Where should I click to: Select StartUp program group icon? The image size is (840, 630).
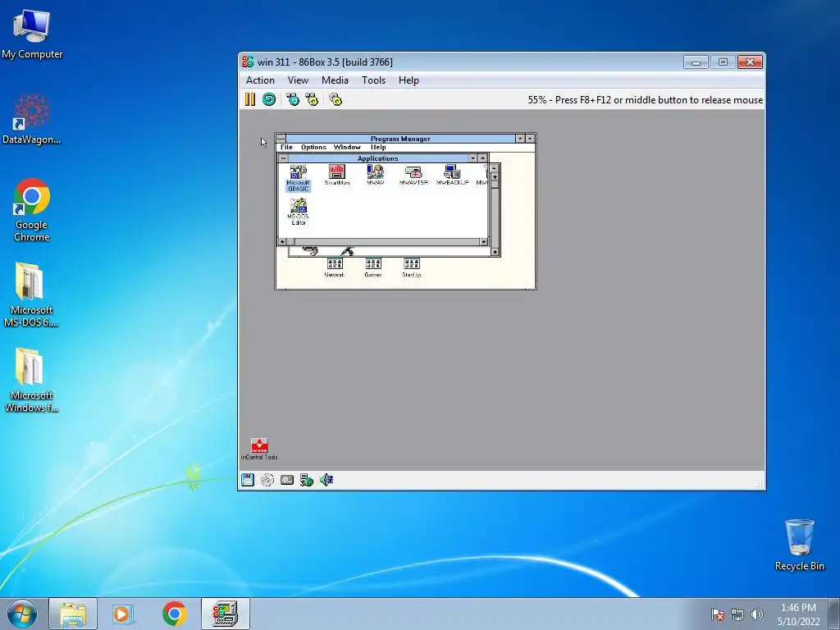click(412, 267)
